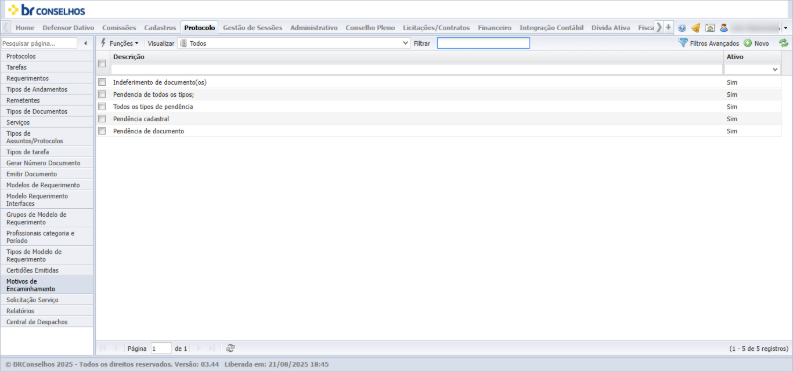Open Certidões Emitidas in the sidebar

click(x=47, y=270)
